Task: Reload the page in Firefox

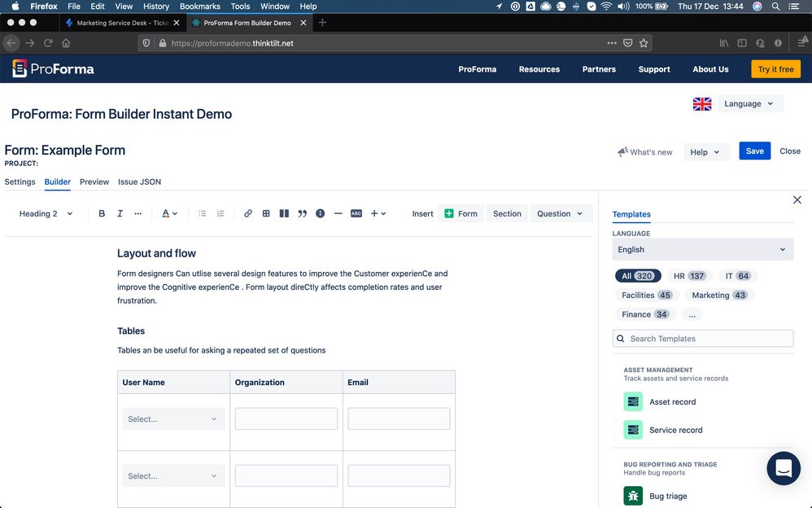Action: [x=48, y=43]
